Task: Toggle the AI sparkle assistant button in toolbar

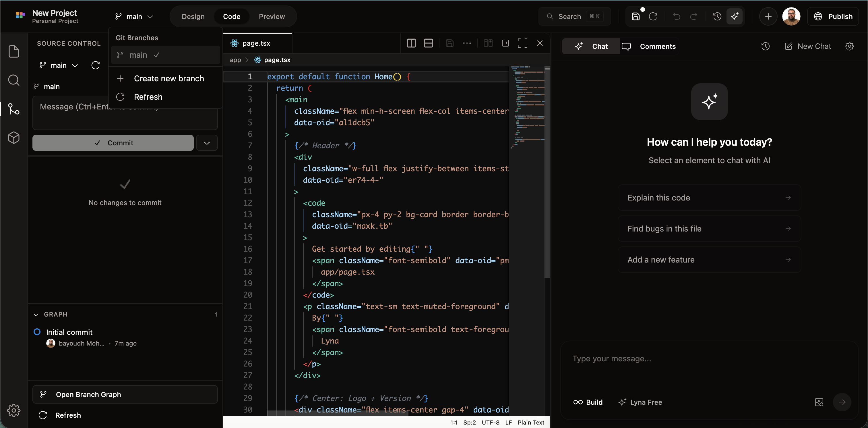Action: click(735, 16)
